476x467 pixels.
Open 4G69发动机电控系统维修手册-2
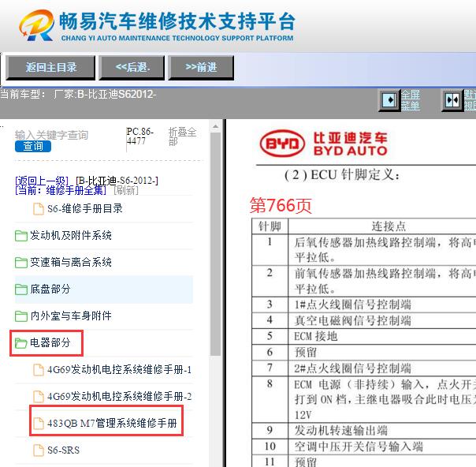coord(119,396)
